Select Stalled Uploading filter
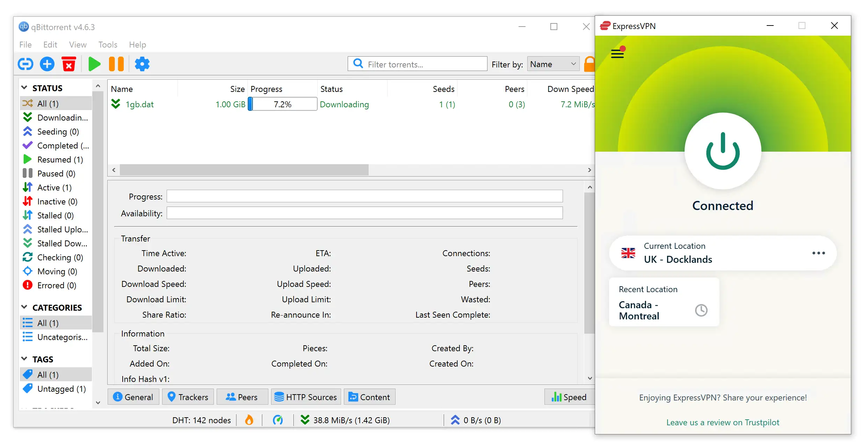 (56, 229)
